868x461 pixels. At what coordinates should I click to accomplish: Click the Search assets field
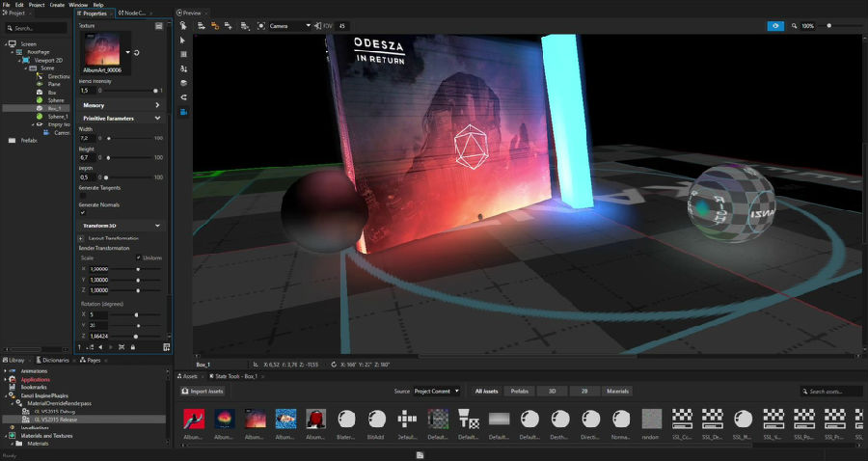[x=831, y=392]
